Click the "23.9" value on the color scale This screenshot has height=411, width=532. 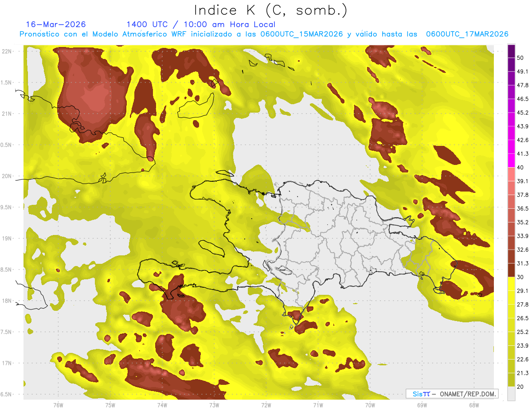(x=523, y=346)
